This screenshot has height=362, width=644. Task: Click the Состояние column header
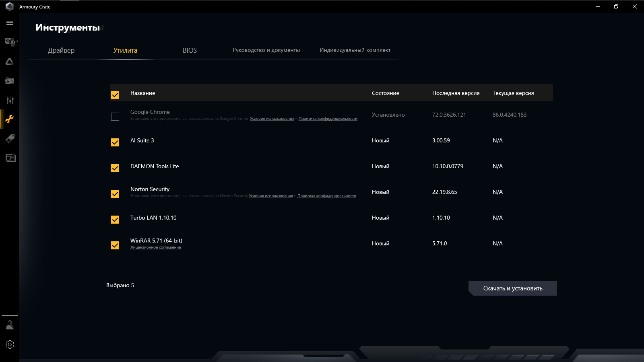point(386,93)
